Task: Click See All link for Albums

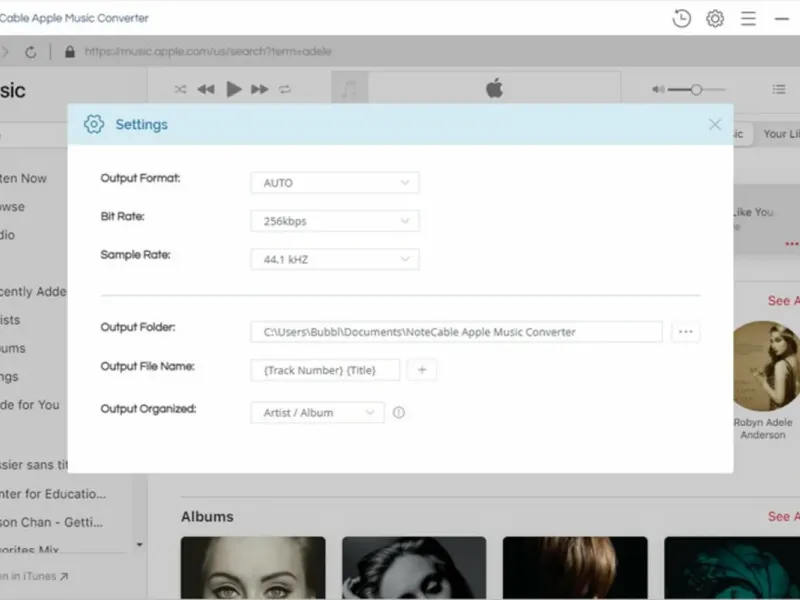Action: tap(784, 516)
